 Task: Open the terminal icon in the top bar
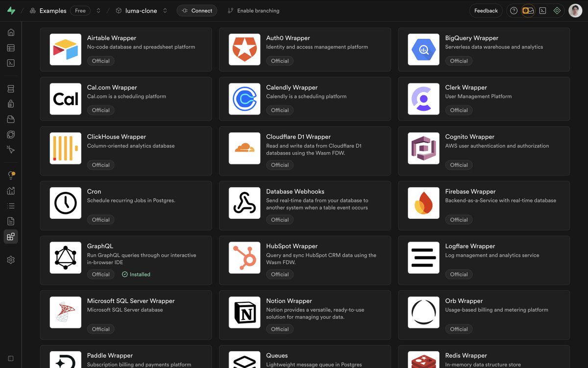[542, 10]
